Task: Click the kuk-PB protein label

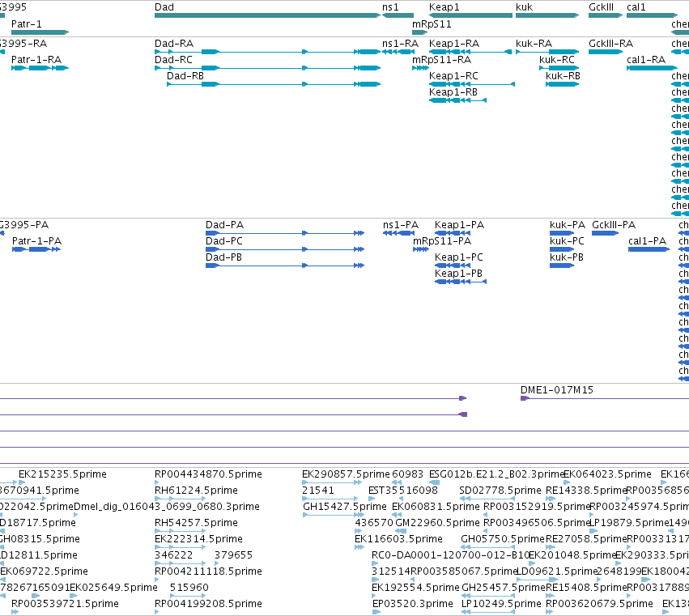Action: (x=567, y=257)
